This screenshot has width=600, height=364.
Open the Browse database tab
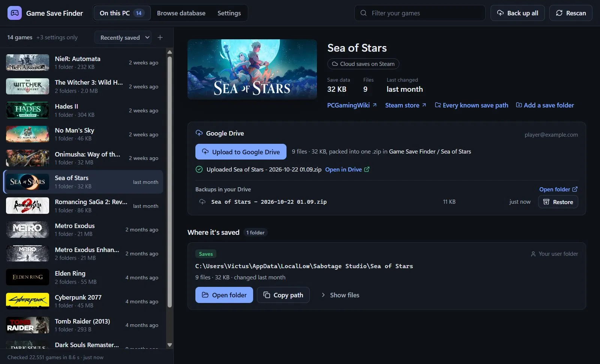(181, 13)
